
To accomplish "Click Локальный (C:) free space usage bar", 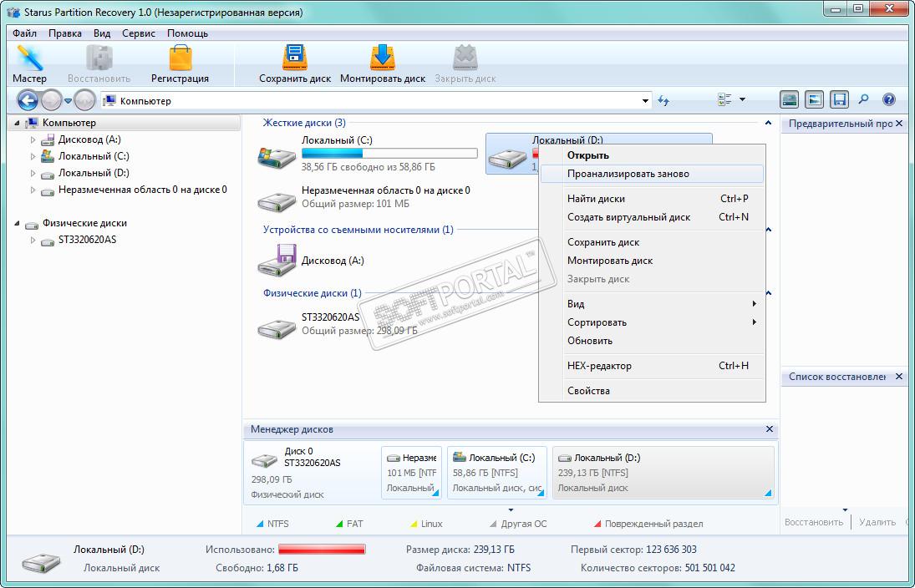I will (389, 154).
